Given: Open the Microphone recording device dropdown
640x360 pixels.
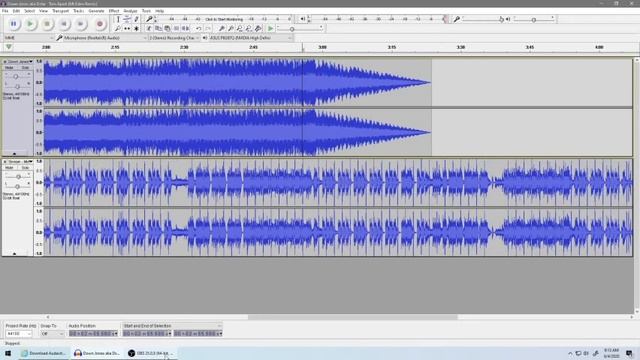Looking at the screenshot, I should coord(105,38).
